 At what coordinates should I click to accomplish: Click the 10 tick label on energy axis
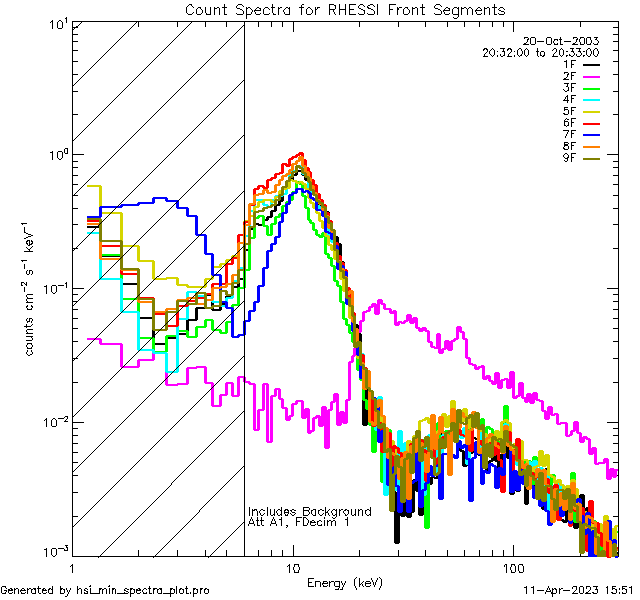(292, 567)
